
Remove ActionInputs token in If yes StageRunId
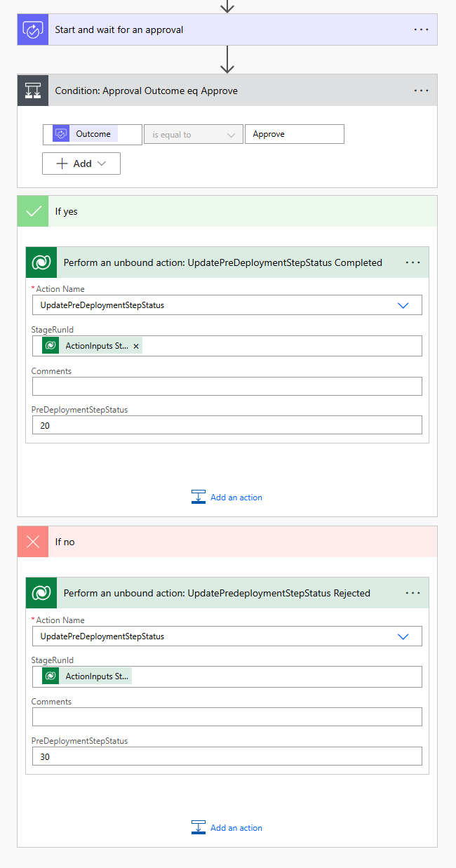pos(136,346)
